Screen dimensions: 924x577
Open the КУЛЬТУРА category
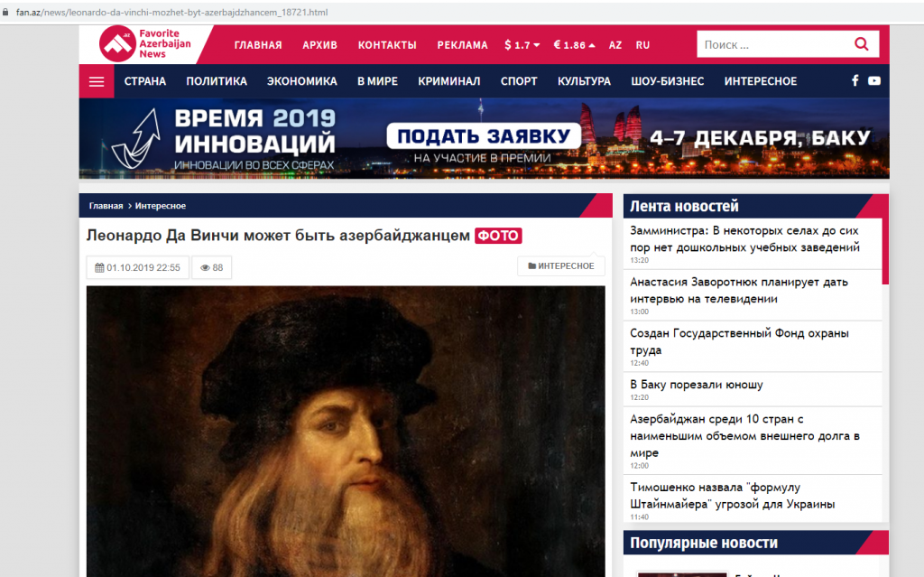(x=584, y=81)
